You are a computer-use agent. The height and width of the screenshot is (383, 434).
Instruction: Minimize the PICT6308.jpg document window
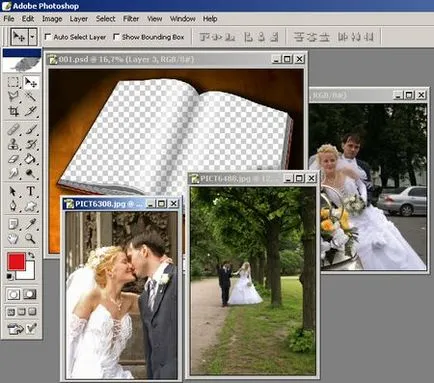[x=150, y=204]
